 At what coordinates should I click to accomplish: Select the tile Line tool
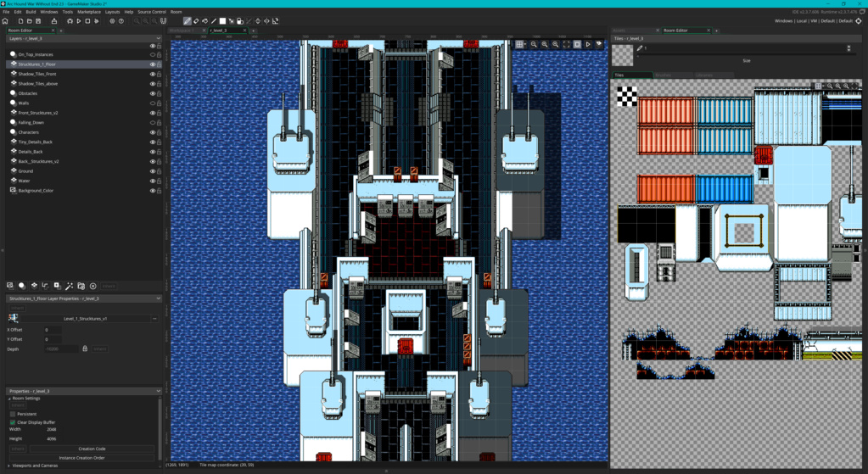pyautogui.click(x=214, y=21)
